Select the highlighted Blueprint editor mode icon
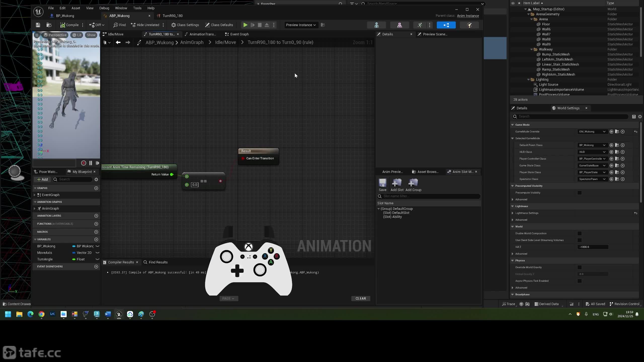The height and width of the screenshot is (362, 644). 446,25
